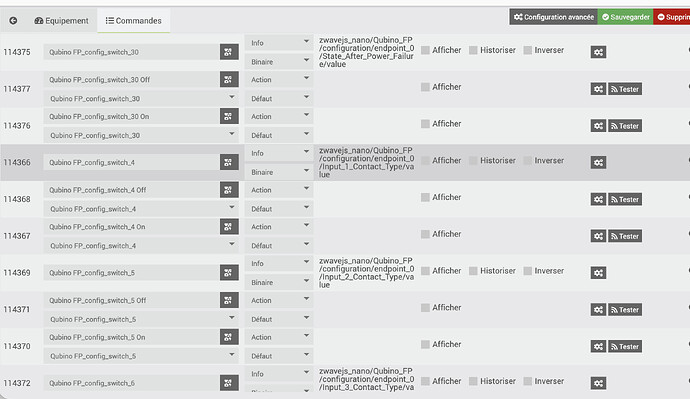Open gears settings for command 114367

598,236
